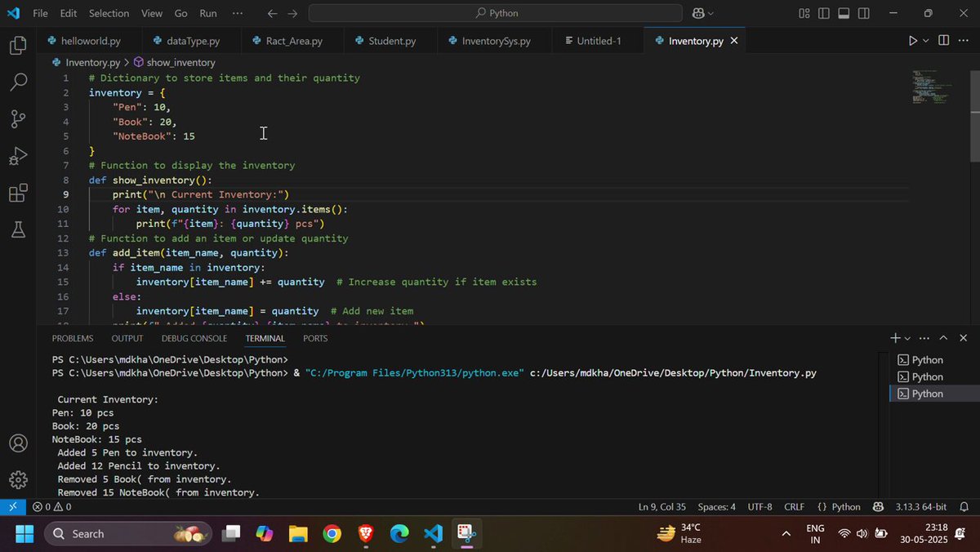Viewport: 980px width, 552px height.
Task: Open the Go menu
Action: [181, 13]
